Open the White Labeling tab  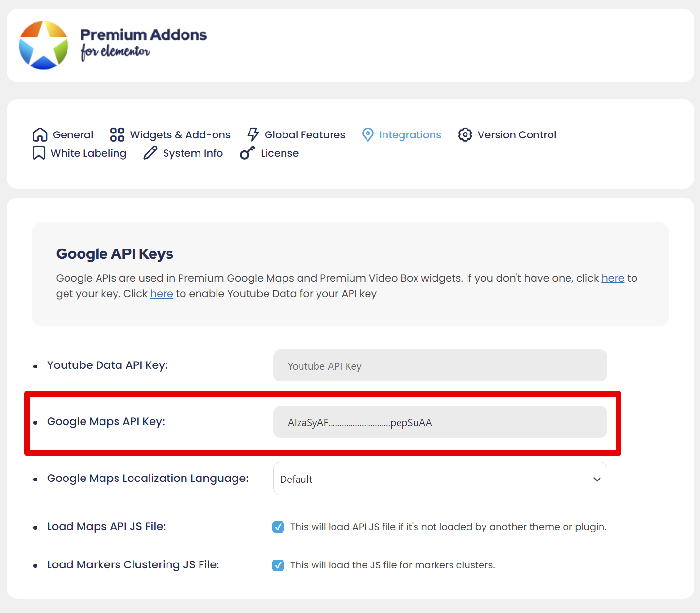(x=80, y=153)
